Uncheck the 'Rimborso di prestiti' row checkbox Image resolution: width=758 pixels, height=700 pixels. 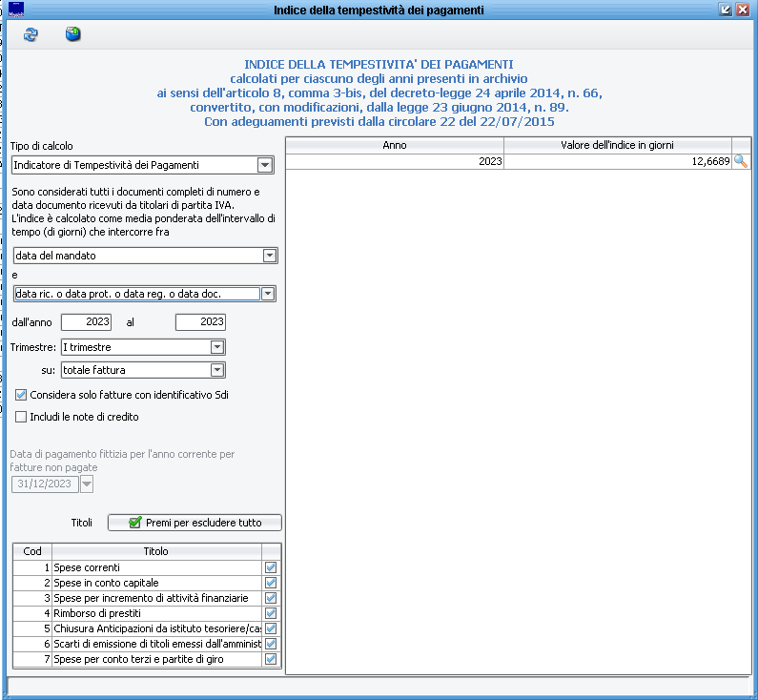click(271, 613)
